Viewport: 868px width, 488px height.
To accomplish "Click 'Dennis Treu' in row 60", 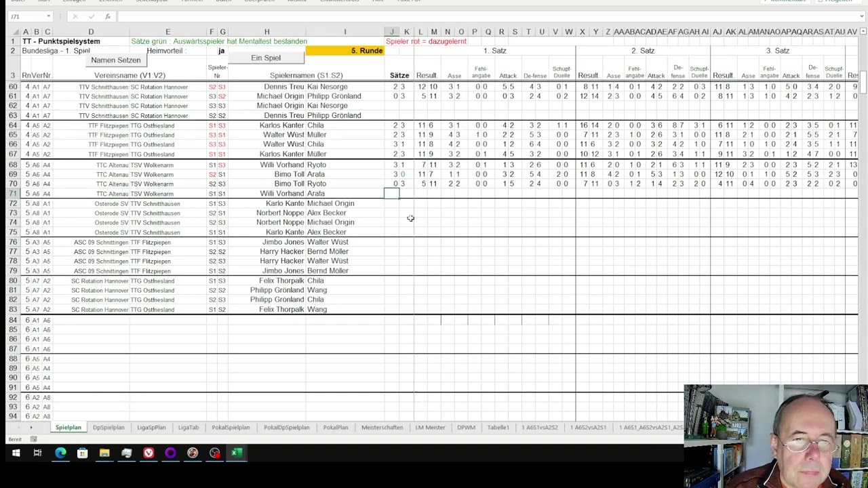I will tap(284, 87).
